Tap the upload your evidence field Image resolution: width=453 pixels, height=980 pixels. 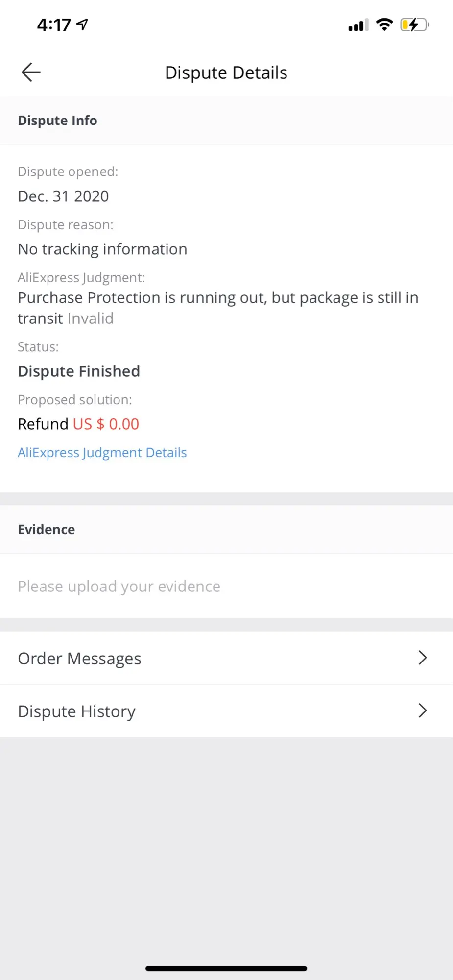click(119, 586)
